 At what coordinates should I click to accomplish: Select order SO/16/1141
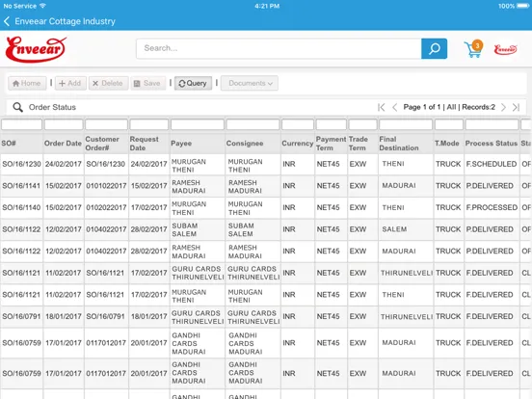[21, 186]
